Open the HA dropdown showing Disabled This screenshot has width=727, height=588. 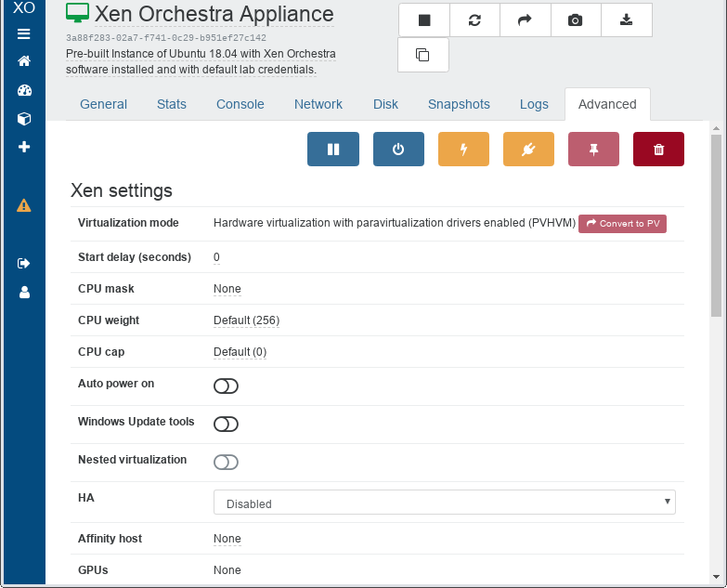tap(444, 503)
